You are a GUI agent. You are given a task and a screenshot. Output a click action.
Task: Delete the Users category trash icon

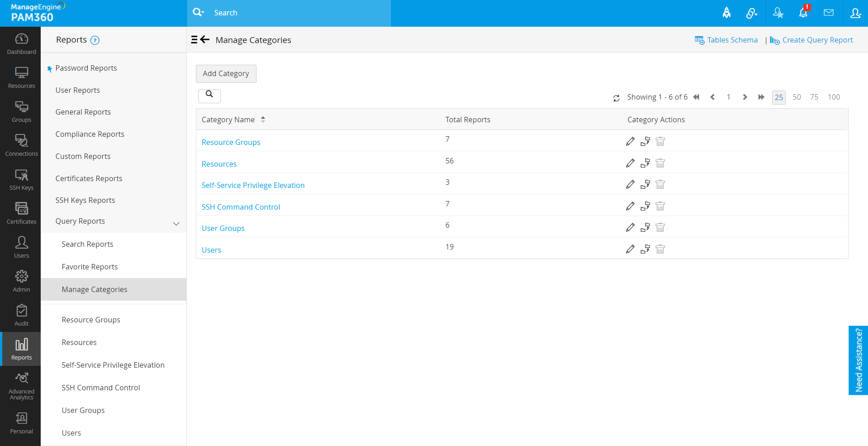pos(660,249)
